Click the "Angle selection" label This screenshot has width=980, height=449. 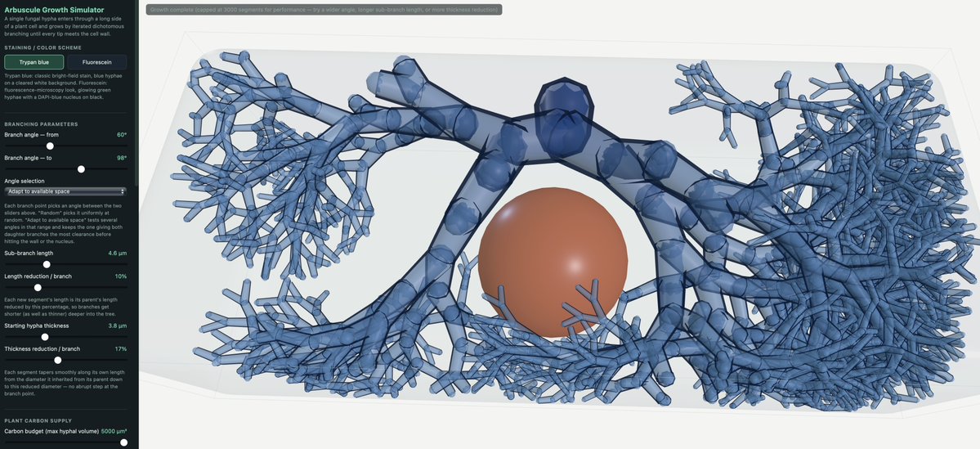coord(25,181)
